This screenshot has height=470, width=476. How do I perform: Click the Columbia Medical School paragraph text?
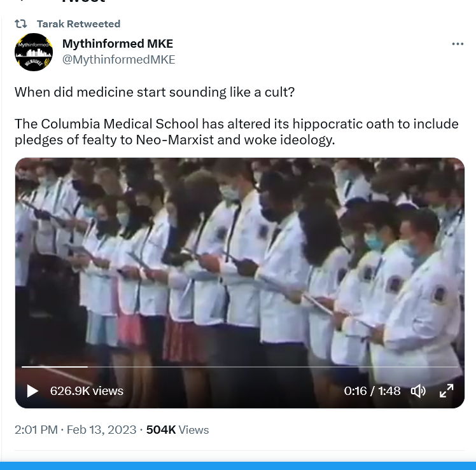(237, 132)
